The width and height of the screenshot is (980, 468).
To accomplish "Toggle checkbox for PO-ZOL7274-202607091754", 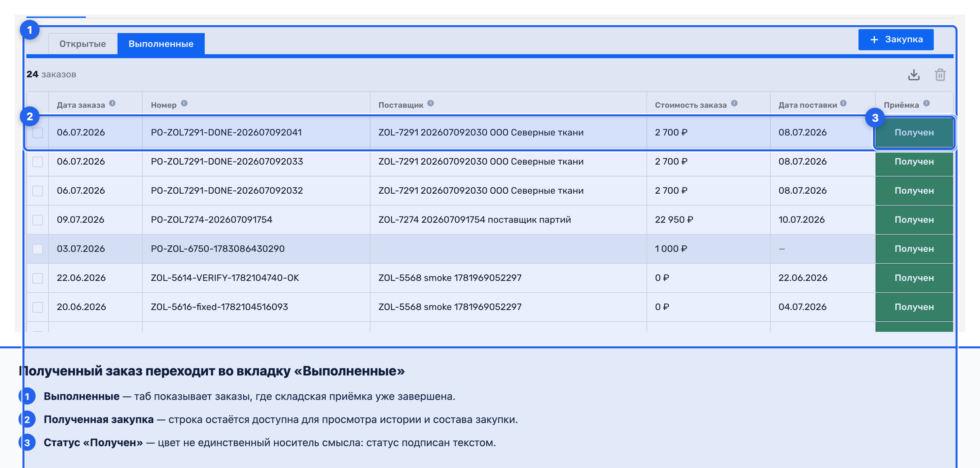I will (x=38, y=220).
